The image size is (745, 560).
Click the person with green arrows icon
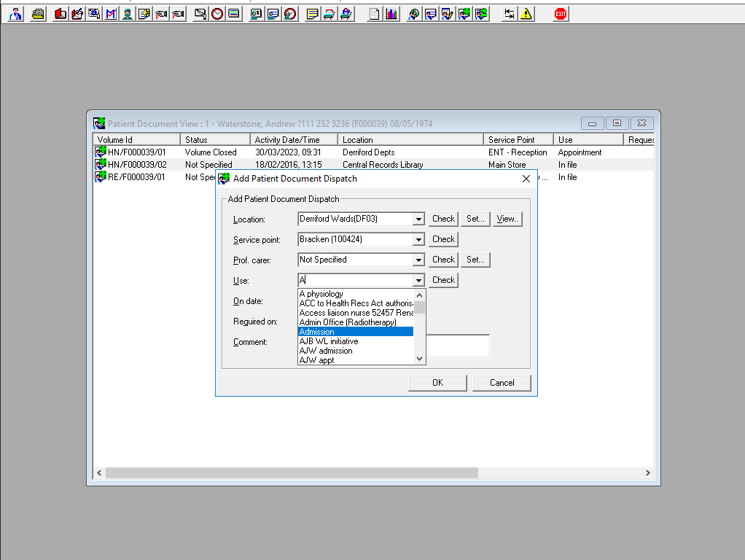point(481,14)
